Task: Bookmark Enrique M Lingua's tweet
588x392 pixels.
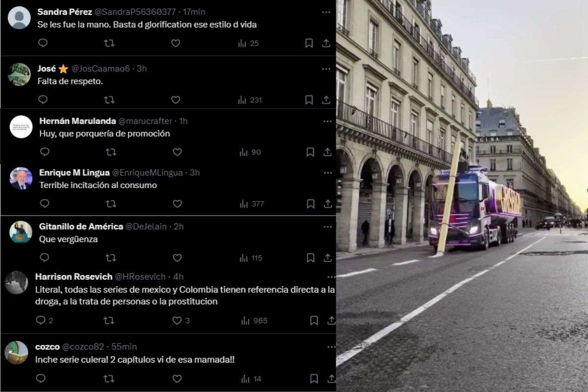Action: (x=310, y=204)
